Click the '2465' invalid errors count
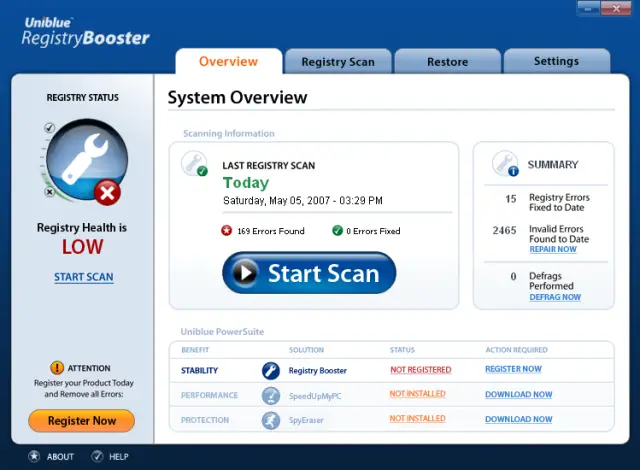The image size is (640, 470). pos(504,230)
